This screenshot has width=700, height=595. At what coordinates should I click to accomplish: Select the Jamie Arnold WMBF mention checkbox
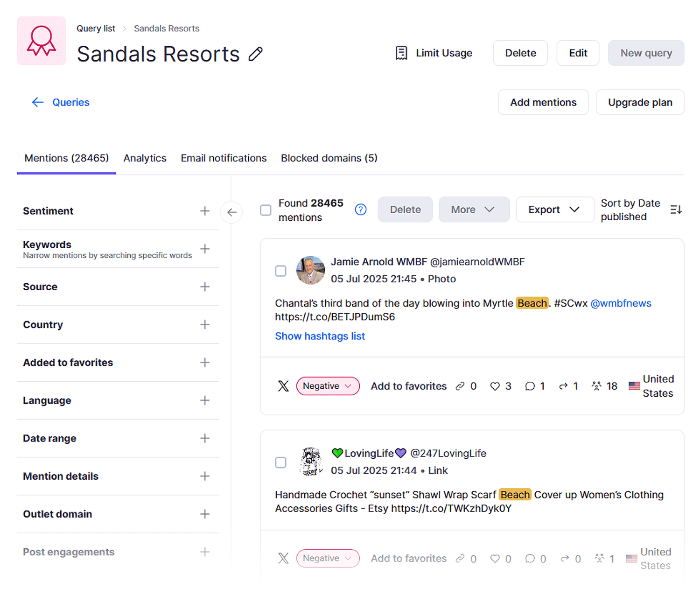[x=280, y=271]
